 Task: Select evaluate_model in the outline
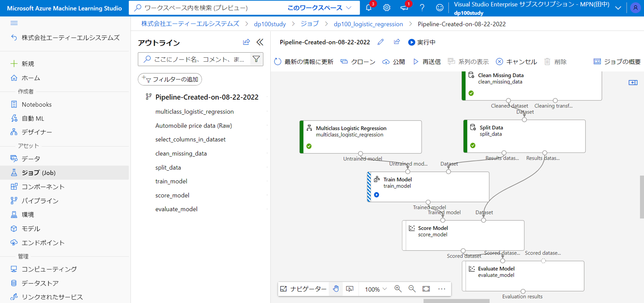pos(176,209)
